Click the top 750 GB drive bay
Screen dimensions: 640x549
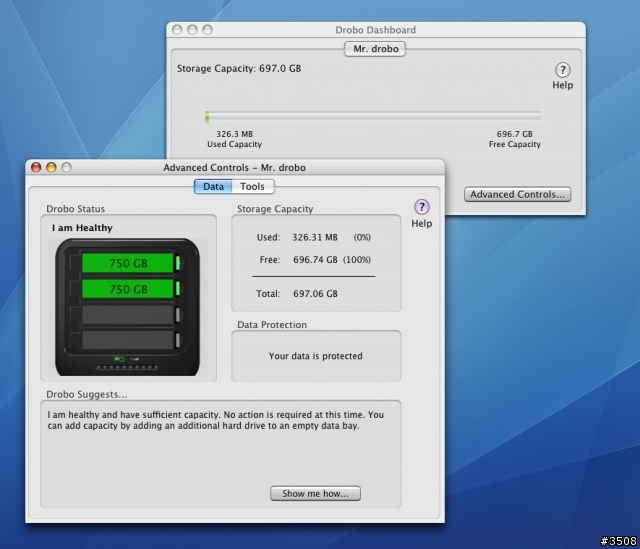(128, 263)
